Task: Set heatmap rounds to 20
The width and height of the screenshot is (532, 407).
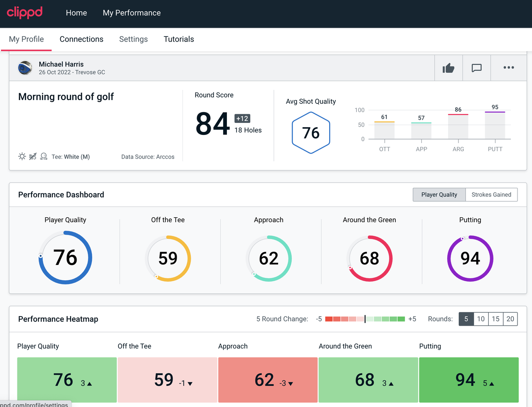Action: point(510,319)
